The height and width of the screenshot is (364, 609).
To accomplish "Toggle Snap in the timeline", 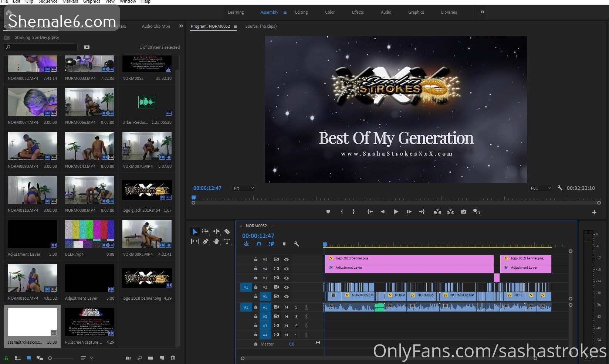I will [259, 244].
